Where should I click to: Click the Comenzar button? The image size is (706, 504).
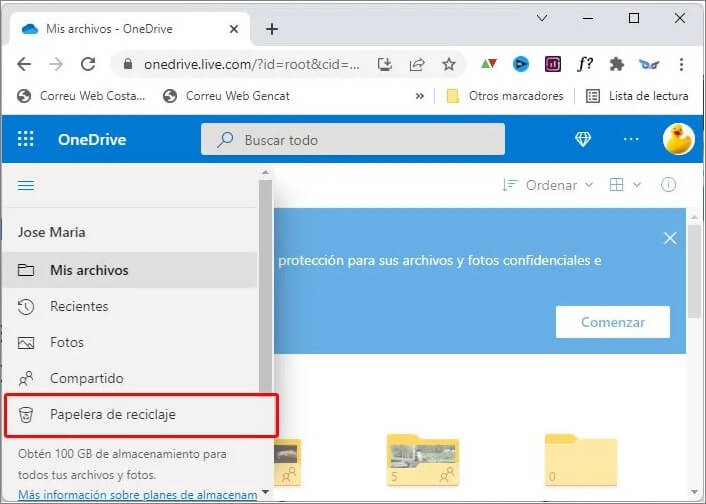tap(613, 322)
